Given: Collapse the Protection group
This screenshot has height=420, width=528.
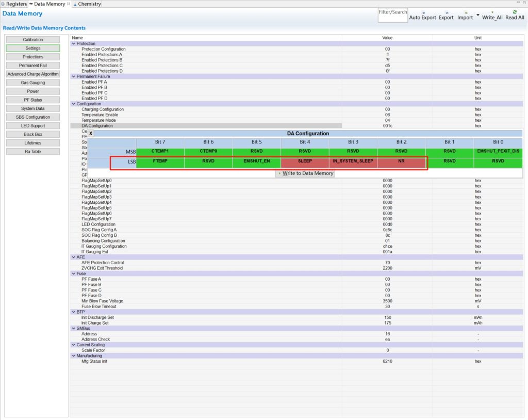Looking at the screenshot, I should pos(73,44).
